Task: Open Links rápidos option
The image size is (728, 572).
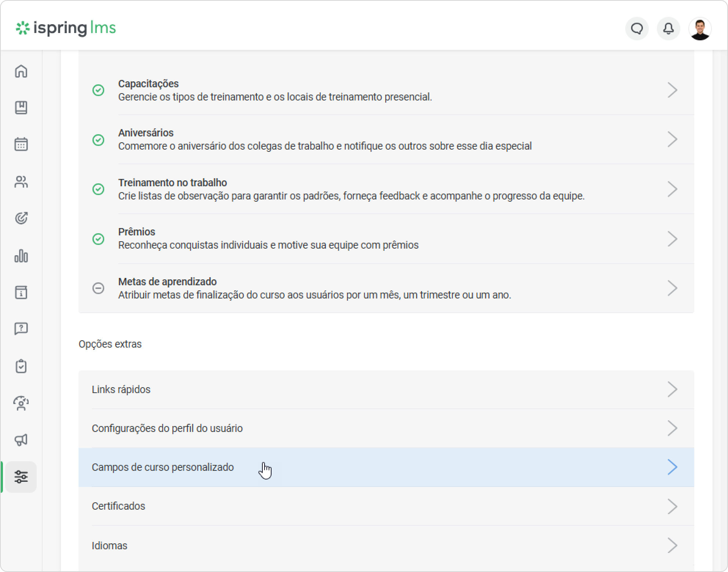Action: 386,389
